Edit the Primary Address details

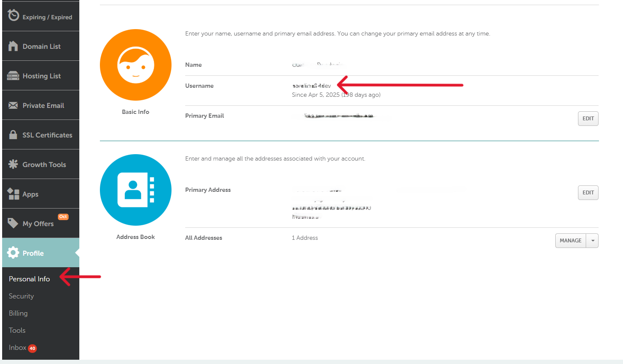(x=588, y=192)
